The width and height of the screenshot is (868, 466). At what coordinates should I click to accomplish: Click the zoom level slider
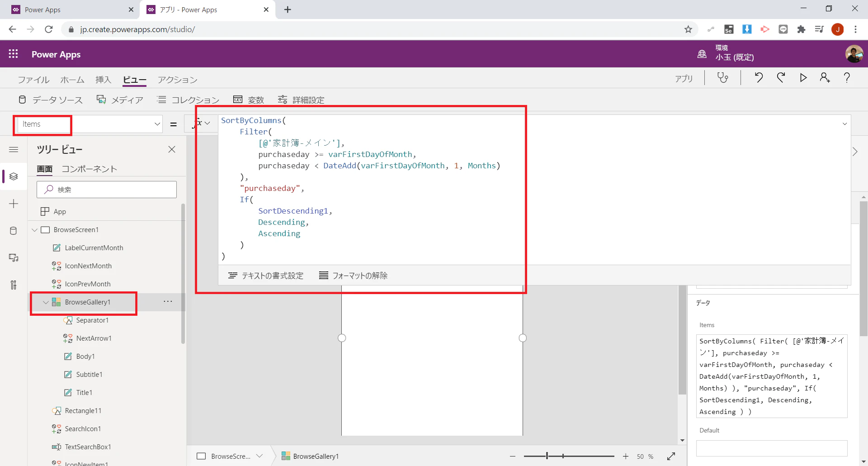pyautogui.click(x=569, y=456)
